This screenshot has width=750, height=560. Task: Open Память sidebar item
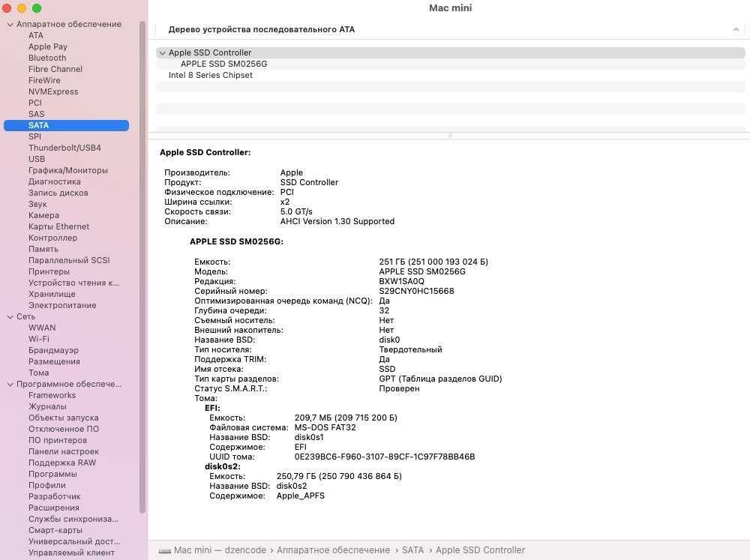43,249
